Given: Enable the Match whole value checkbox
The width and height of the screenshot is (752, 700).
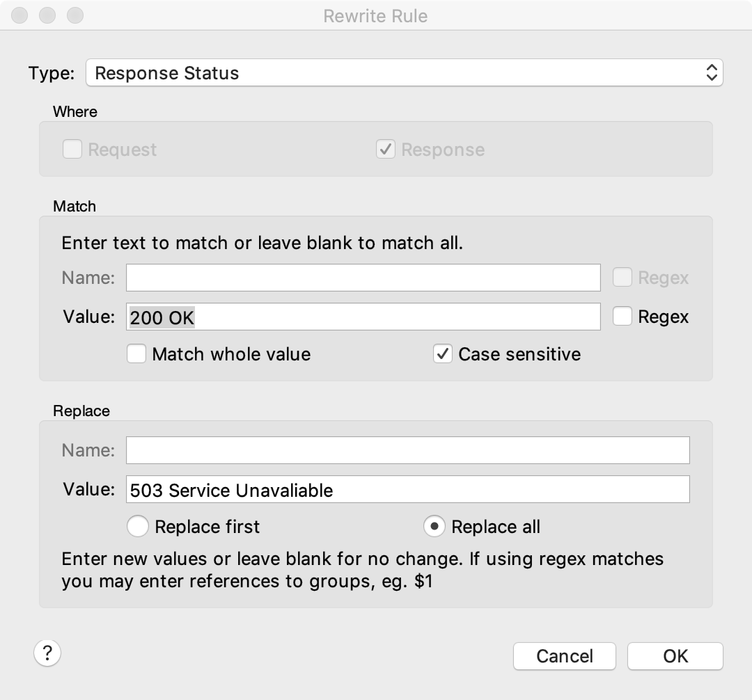Looking at the screenshot, I should (x=136, y=354).
